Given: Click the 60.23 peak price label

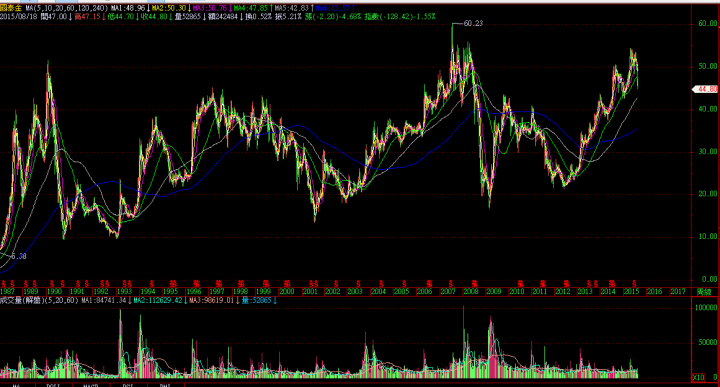Looking at the screenshot, I should pos(473,23).
